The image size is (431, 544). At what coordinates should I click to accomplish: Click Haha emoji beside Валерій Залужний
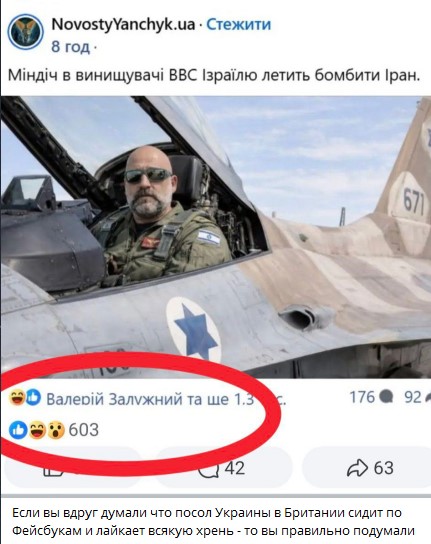17,398
